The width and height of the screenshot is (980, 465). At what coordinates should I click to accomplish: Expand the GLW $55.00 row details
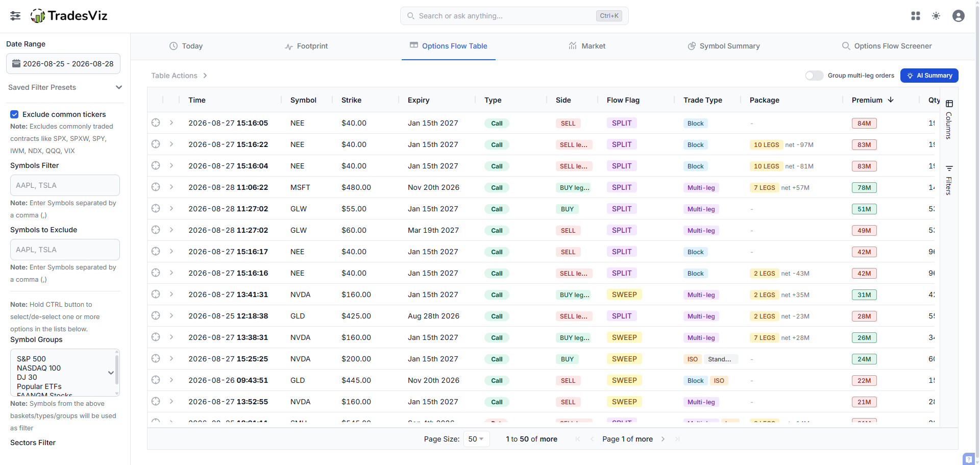pos(171,208)
